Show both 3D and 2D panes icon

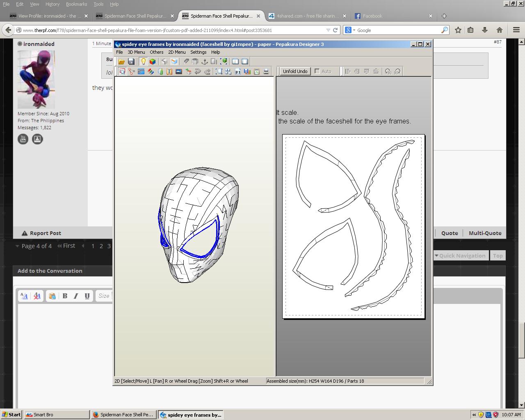(235, 62)
